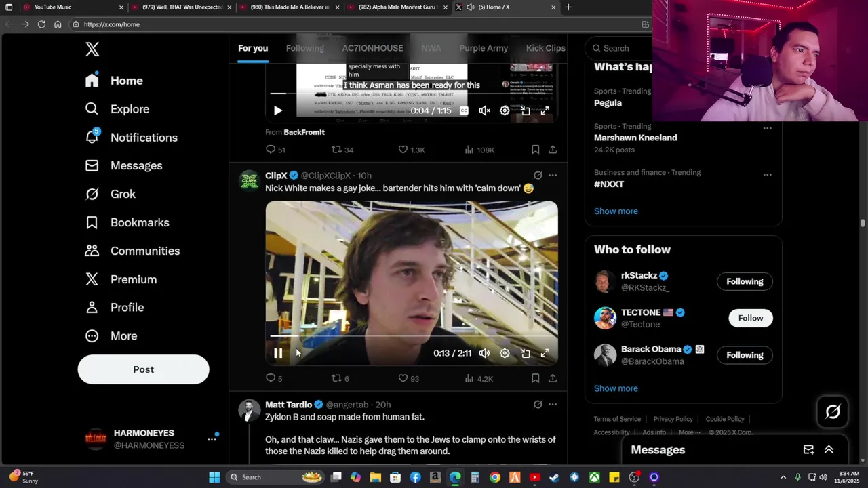Open Communities from the left sidebar
Screen dimensions: 868x488
click(x=132, y=251)
